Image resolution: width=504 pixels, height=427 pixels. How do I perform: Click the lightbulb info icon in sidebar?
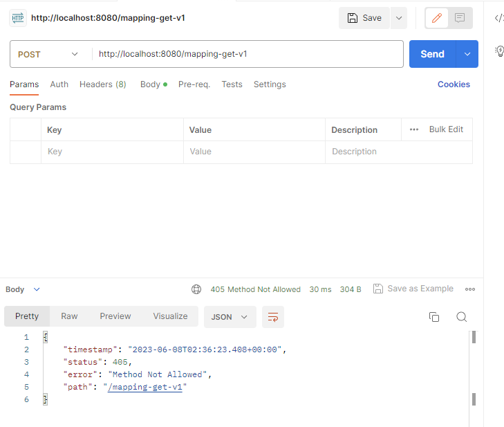pos(499,51)
